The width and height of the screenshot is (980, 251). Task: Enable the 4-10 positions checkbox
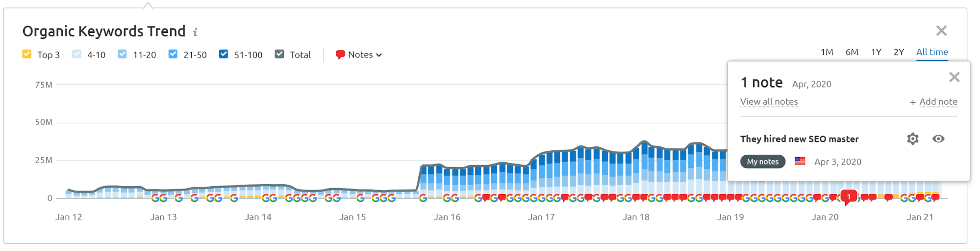click(x=77, y=54)
